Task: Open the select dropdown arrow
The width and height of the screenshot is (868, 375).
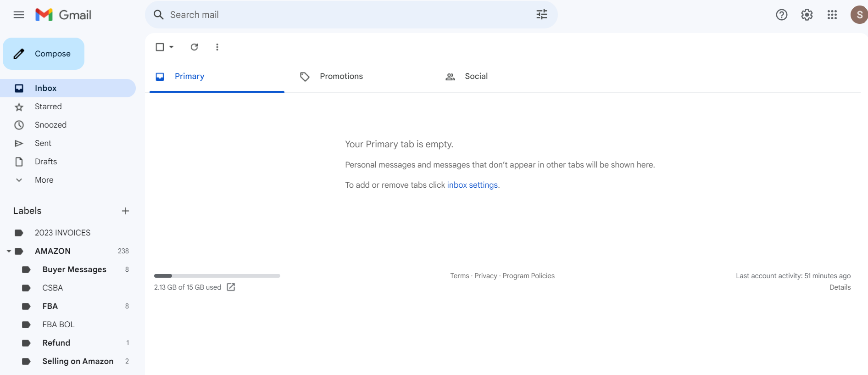Action: (x=172, y=47)
